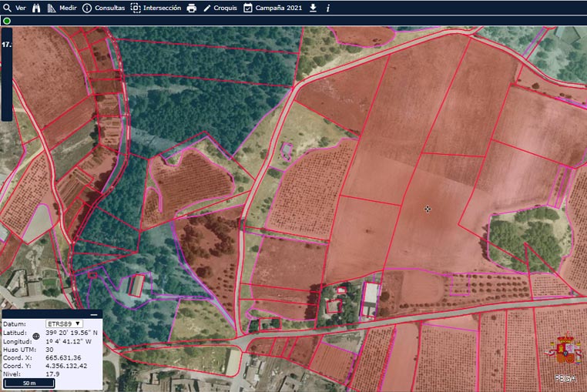Click the download arrow icon
Viewport: 587px width, 392px height.
313,8
